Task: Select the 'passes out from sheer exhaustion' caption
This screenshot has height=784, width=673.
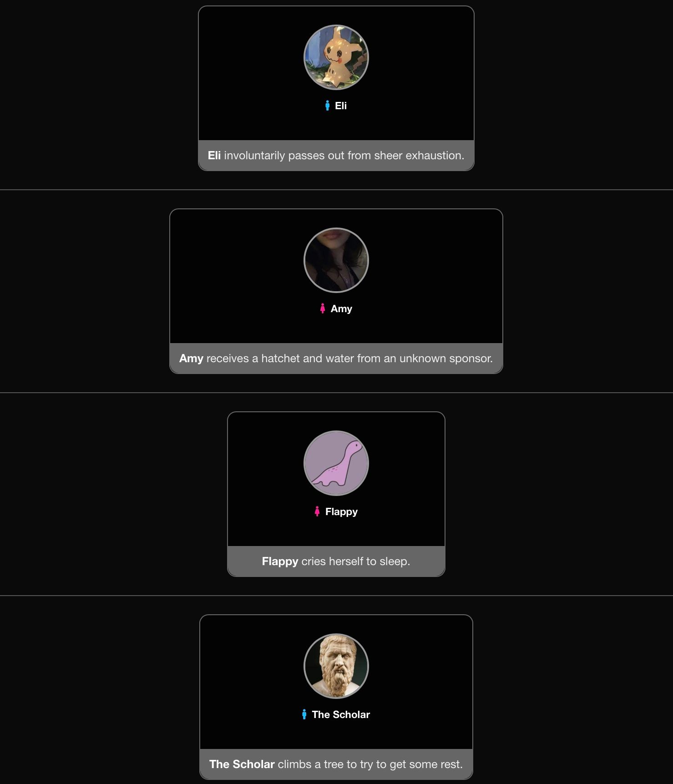Action: [x=336, y=156]
